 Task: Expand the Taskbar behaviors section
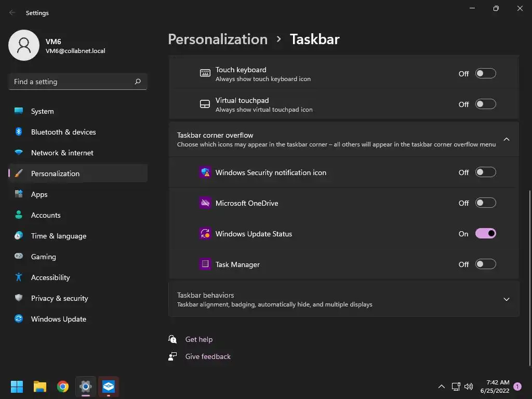pyautogui.click(x=507, y=299)
